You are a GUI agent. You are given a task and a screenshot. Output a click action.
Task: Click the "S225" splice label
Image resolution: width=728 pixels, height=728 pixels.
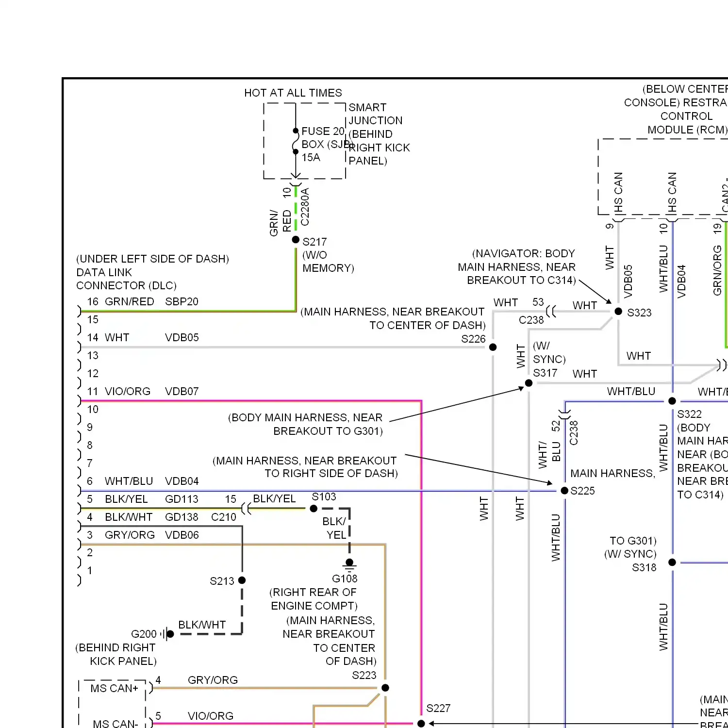(x=582, y=491)
